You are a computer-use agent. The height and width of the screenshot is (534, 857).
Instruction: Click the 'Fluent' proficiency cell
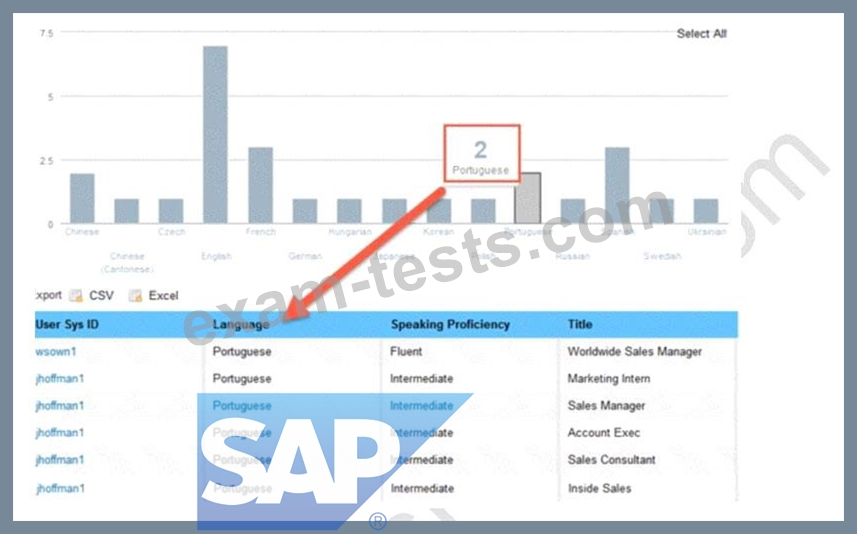(x=406, y=351)
